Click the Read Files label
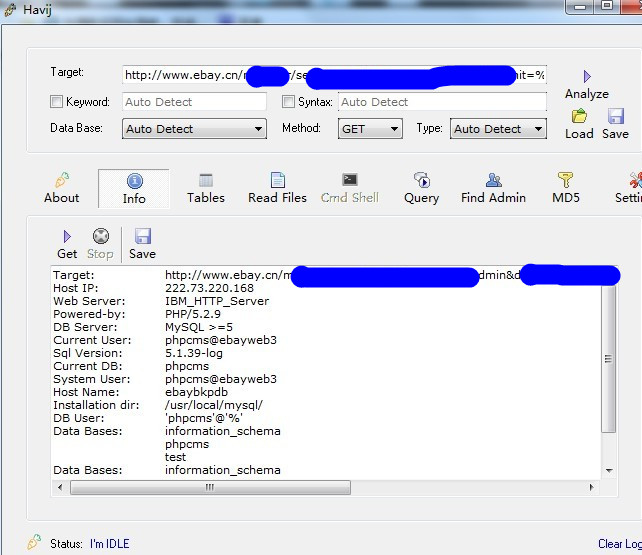 click(x=278, y=198)
